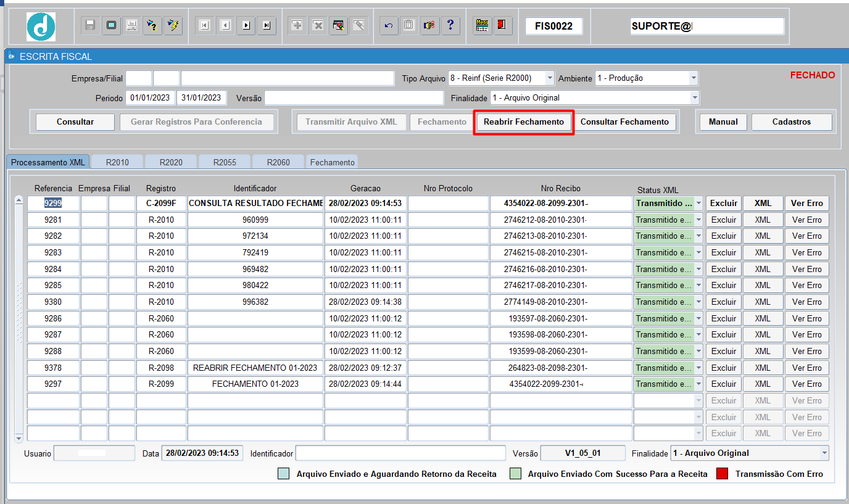This screenshot has width=849, height=504.
Task: Click XML button for reference 9286
Action: [763, 318]
